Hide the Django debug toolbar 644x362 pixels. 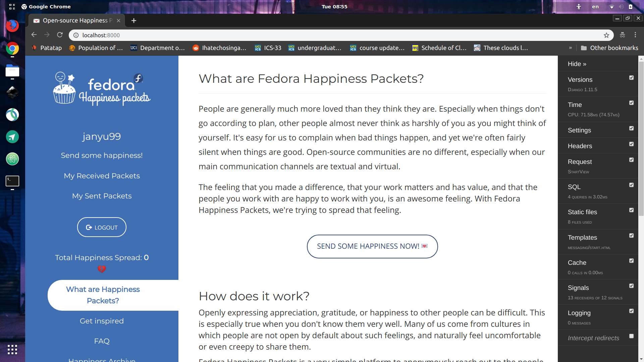577,64
